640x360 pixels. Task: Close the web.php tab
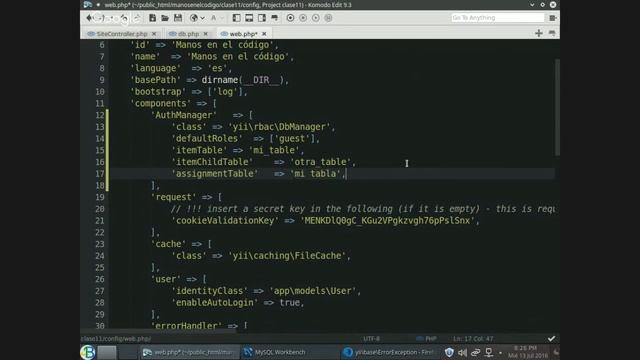click(x=264, y=34)
